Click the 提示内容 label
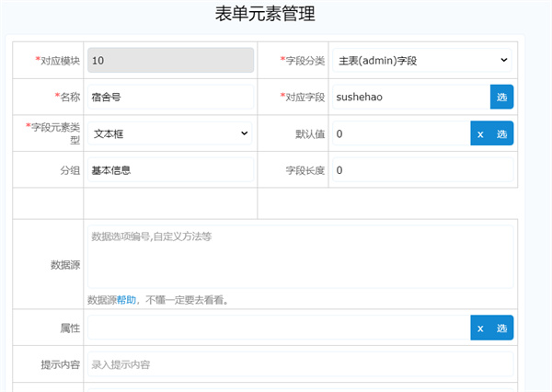Screen dimensions: 552x392 coord(60,364)
